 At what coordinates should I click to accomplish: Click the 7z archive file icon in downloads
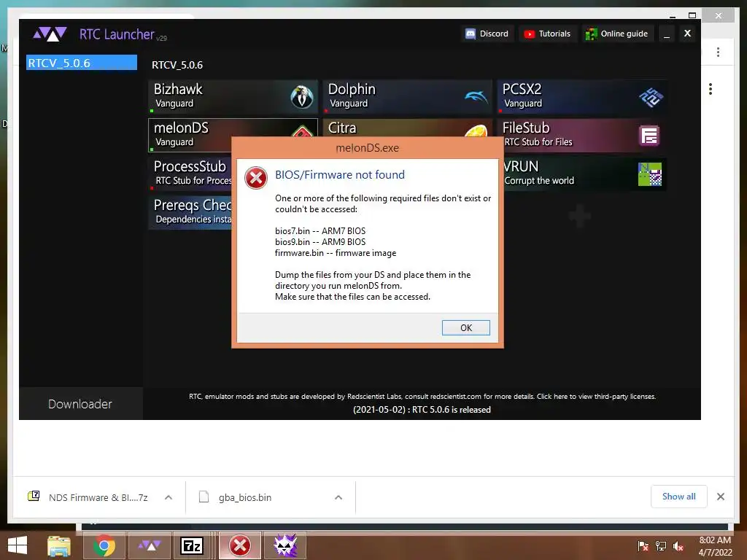click(x=34, y=496)
